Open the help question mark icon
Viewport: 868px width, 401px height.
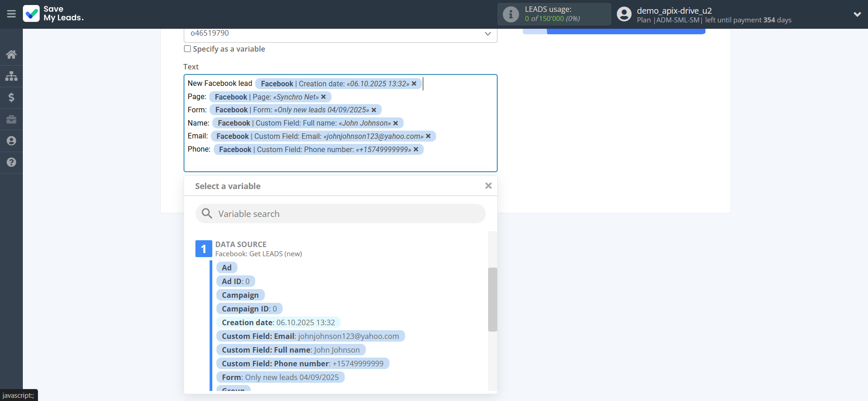click(x=11, y=162)
